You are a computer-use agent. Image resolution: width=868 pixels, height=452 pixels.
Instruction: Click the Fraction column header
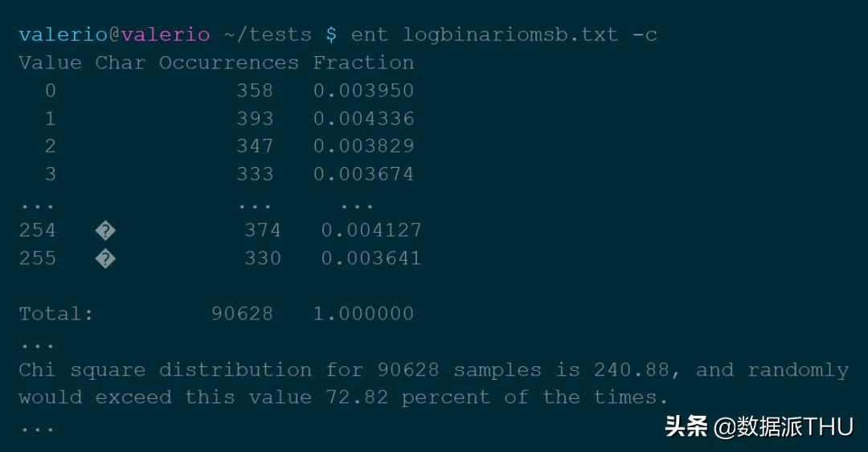363,63
